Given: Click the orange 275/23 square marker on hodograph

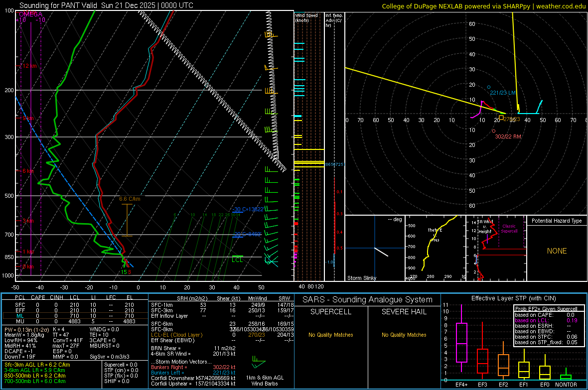Looking at the screenshot, I should [x=501, y=118].
